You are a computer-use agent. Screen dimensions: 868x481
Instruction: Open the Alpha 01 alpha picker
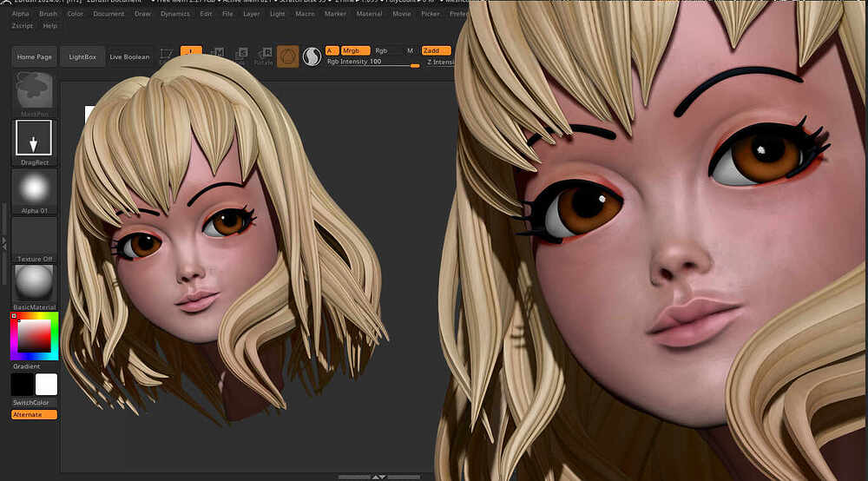tap(35, 191)
